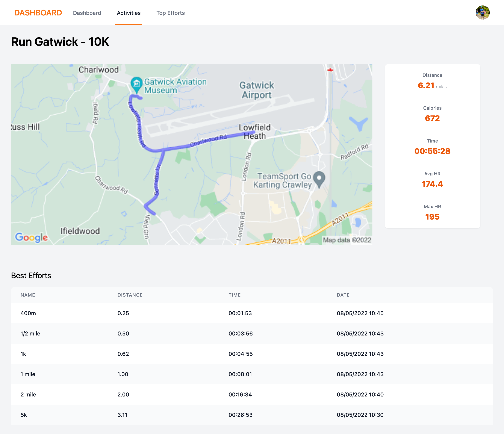
Task: Select the 400m best effort row
Action: [252, 313]
